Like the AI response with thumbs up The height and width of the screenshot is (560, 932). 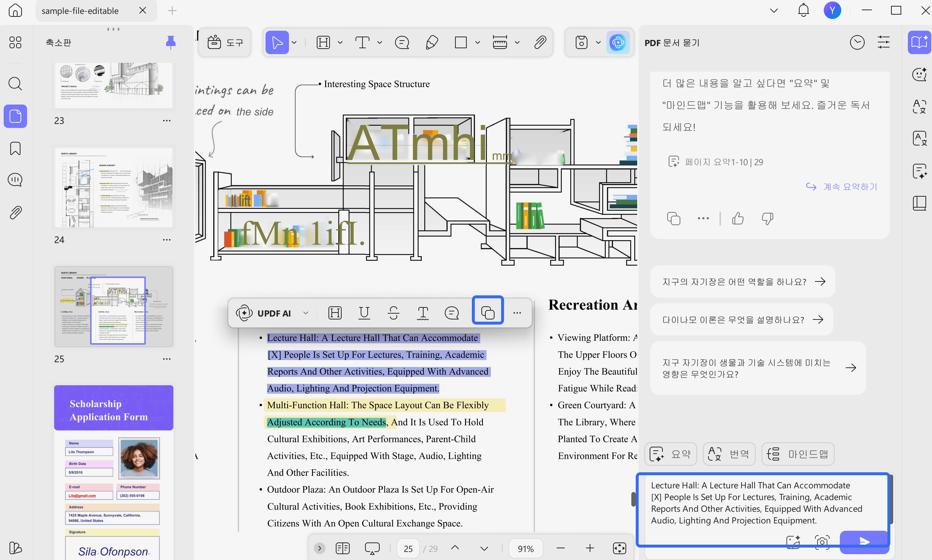(x=738, y=219)
